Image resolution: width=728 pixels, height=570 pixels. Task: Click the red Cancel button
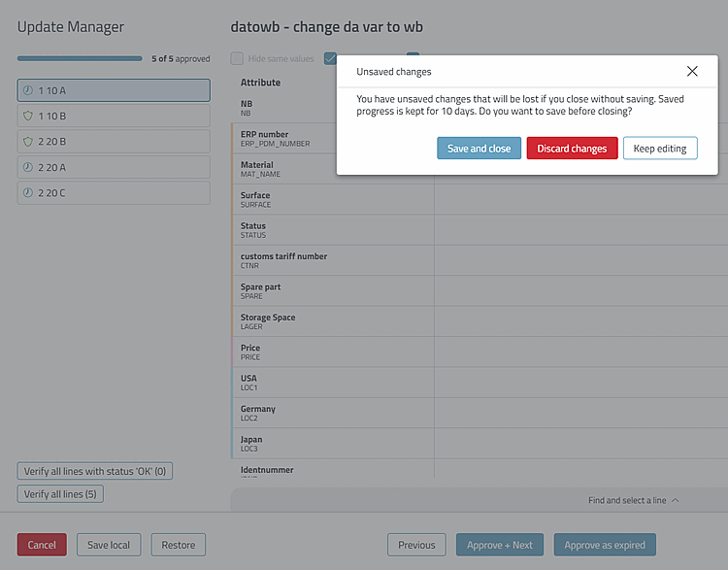pyautogui.click(x=42, y=545)
